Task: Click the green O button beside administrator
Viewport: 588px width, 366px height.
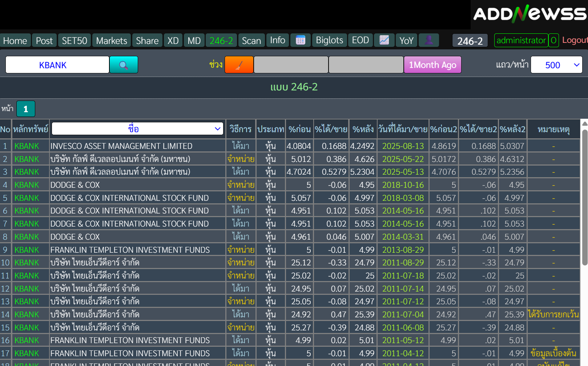Action: (553, 40)
